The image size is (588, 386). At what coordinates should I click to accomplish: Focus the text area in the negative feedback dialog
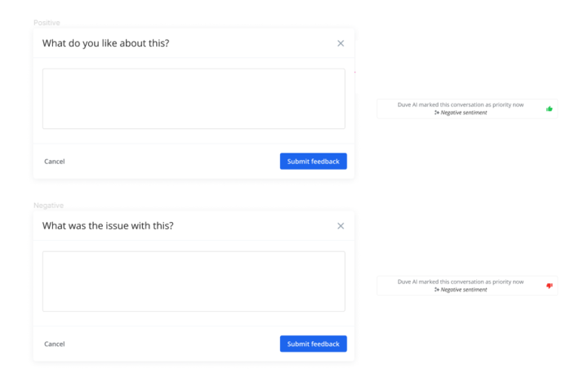(194, 282)
